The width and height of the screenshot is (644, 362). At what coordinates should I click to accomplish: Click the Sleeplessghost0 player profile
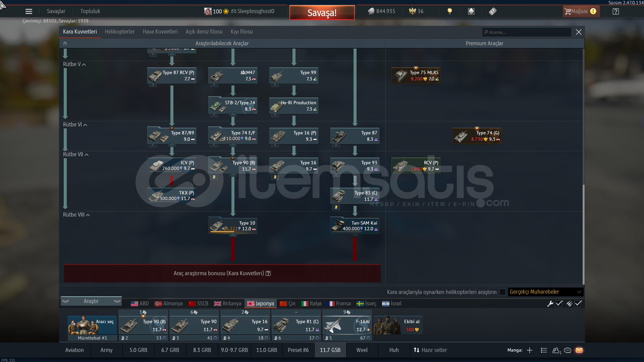(256, 11)
